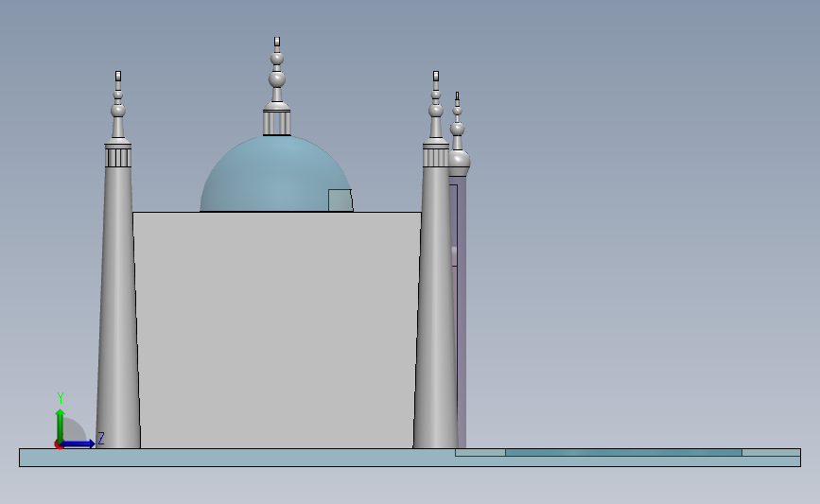
Task: Click the dark teal strip on the base
Action: (623, 452)
